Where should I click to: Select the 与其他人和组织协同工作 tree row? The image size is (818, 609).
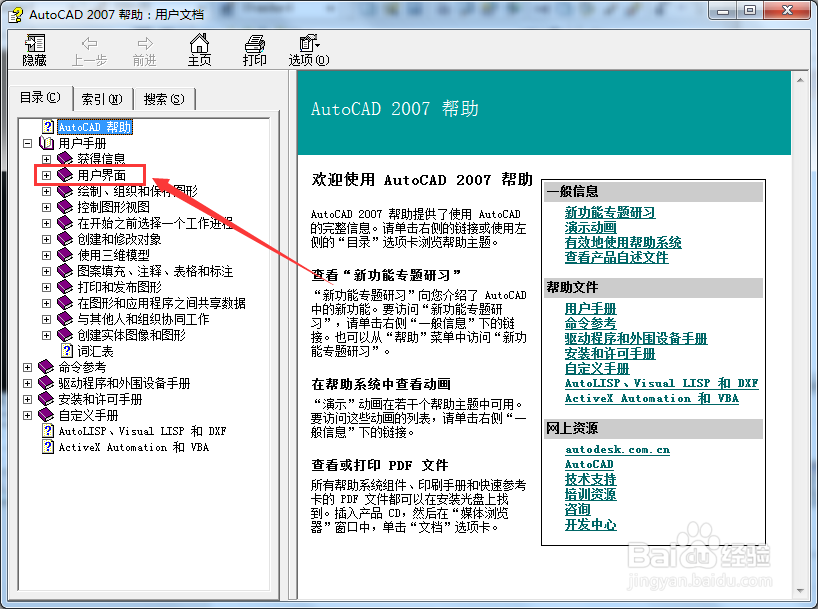pos(143,319)
